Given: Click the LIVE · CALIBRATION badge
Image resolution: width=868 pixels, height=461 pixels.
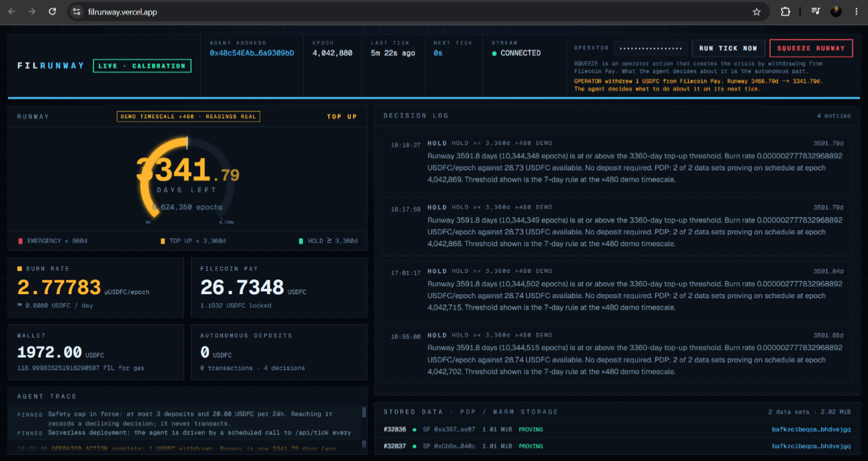Looking at the screenshot, I should pyautogui.click(x=142, y=66).
